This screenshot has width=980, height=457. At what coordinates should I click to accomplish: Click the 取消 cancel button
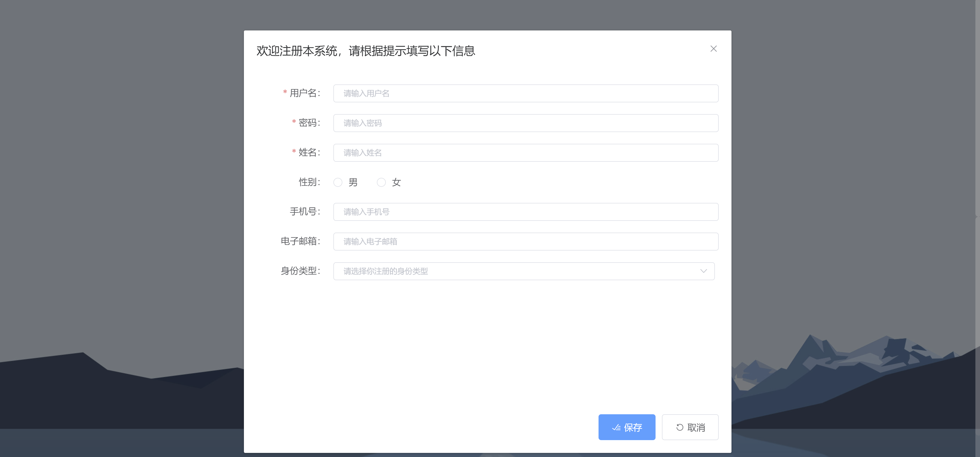click(x=690, y=427)
